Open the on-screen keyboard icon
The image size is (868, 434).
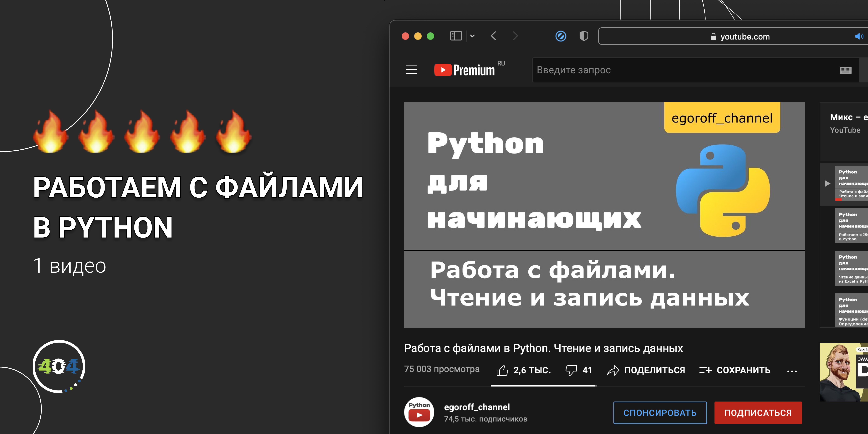tap(845, 70)
